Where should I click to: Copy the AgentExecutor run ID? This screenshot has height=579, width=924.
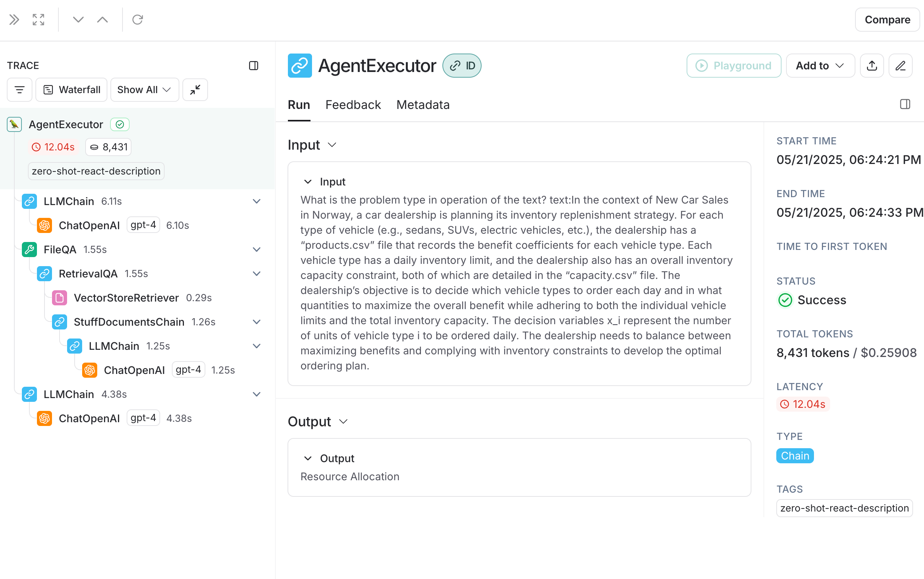coord(462,66)
